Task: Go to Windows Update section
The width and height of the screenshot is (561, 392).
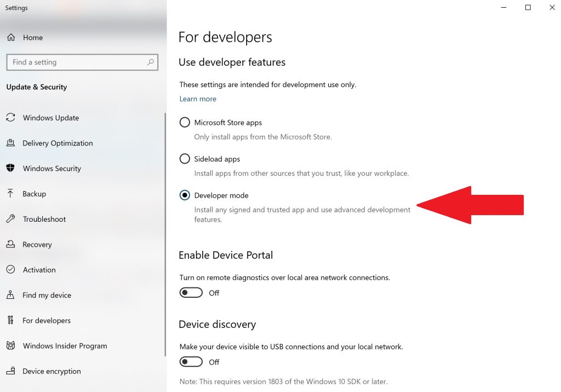Action: (51, 118)
